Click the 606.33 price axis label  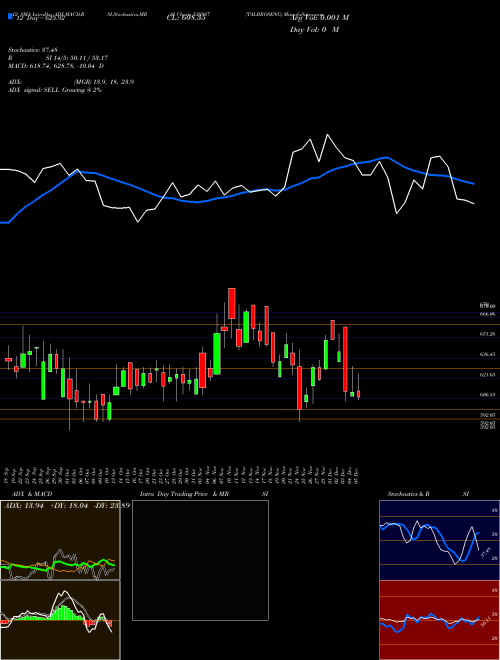487,395
